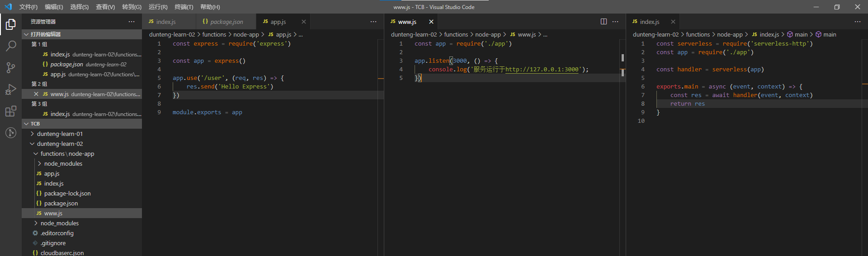Open the 查看(V) menu
Viewport: 868px width, 256px height.
[105, 7]
